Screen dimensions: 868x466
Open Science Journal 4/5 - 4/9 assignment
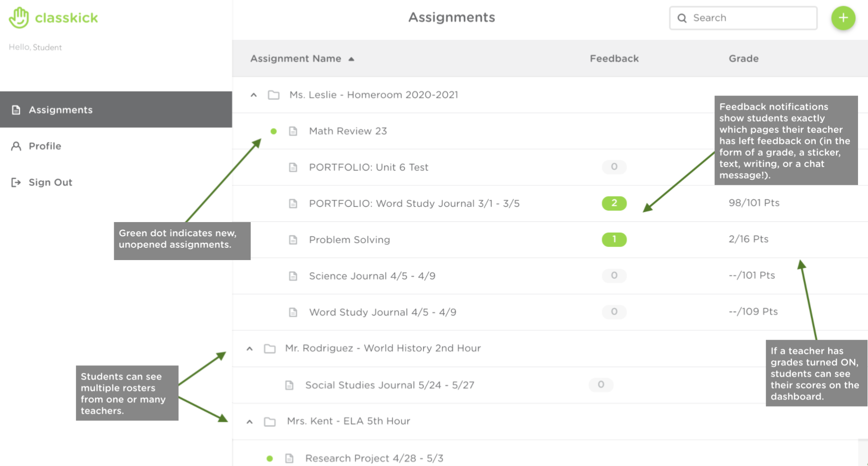click(372, 276)
